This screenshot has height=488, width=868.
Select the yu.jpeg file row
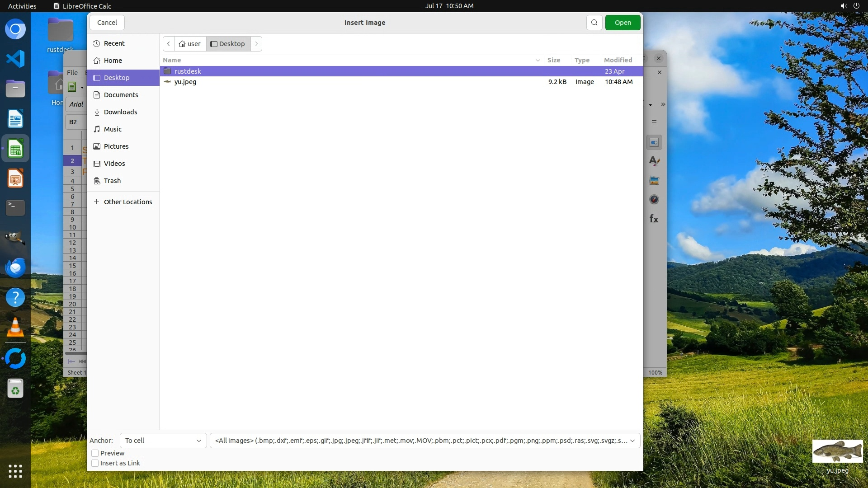(x=185, y=82)
